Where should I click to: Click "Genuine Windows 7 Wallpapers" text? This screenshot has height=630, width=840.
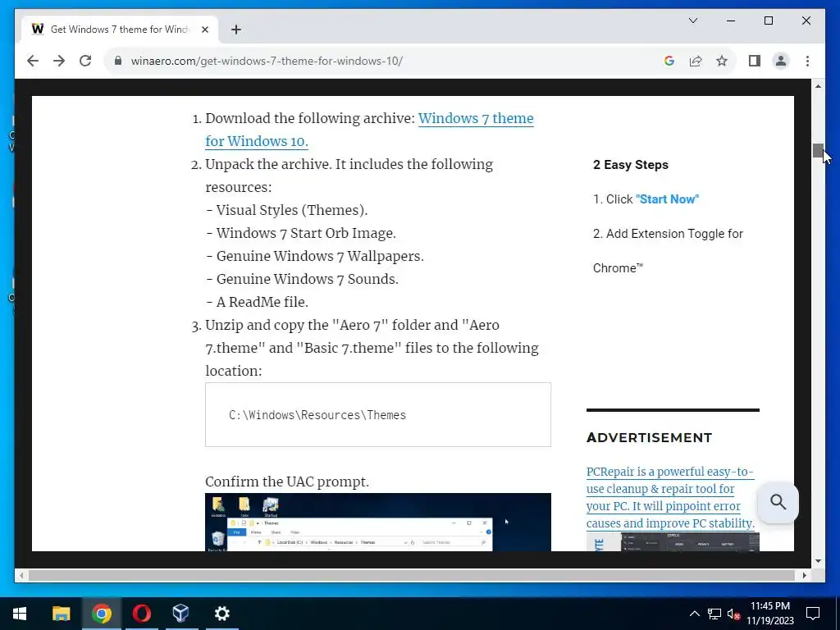tap(319, 257)
